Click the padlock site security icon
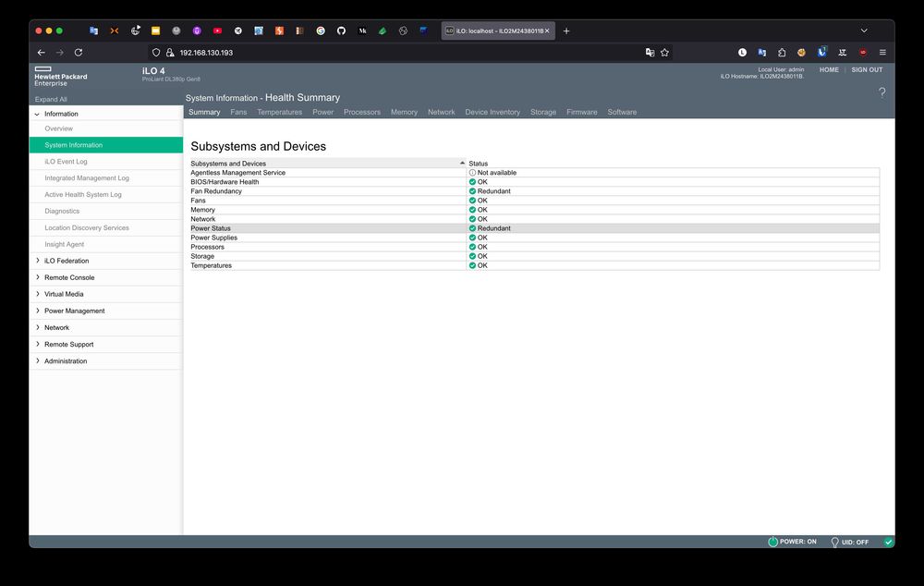924x586 pixels. coord(170,53)
